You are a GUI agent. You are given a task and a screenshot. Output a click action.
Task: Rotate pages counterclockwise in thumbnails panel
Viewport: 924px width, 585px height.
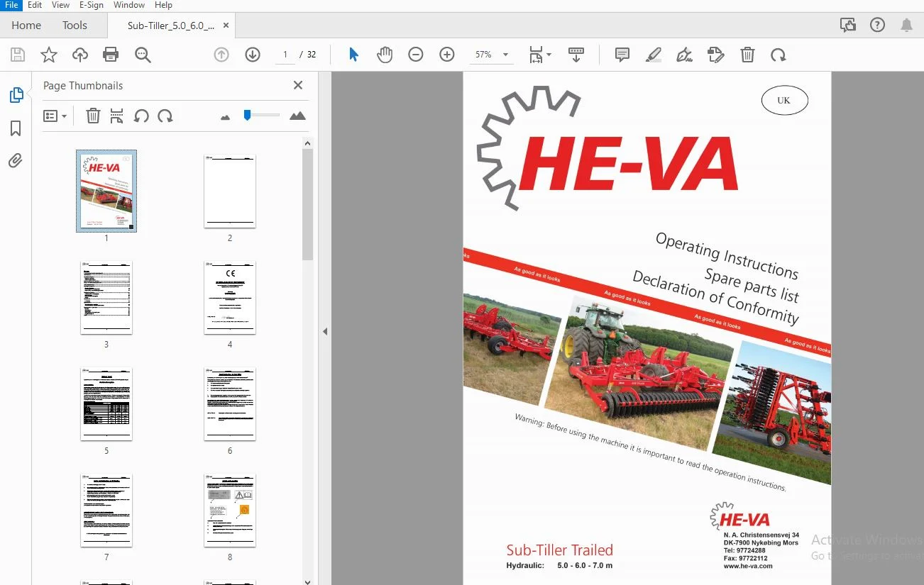coord(141,116)
